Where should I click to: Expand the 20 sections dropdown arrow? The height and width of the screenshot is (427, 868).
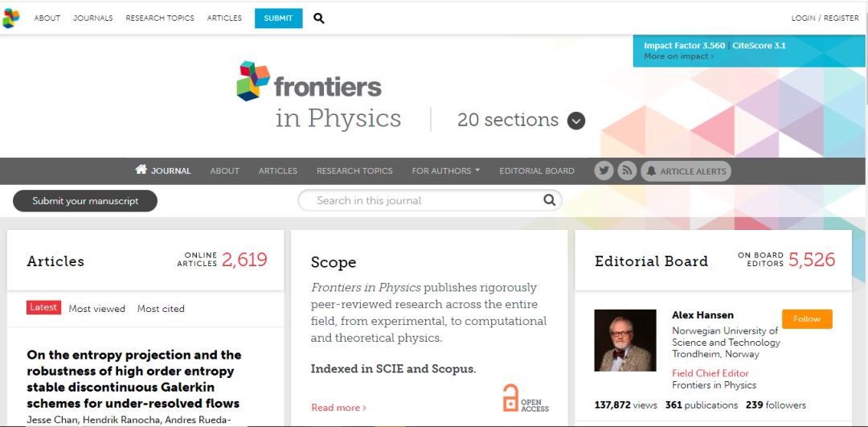pyautogui.click(x=576, y=121)
